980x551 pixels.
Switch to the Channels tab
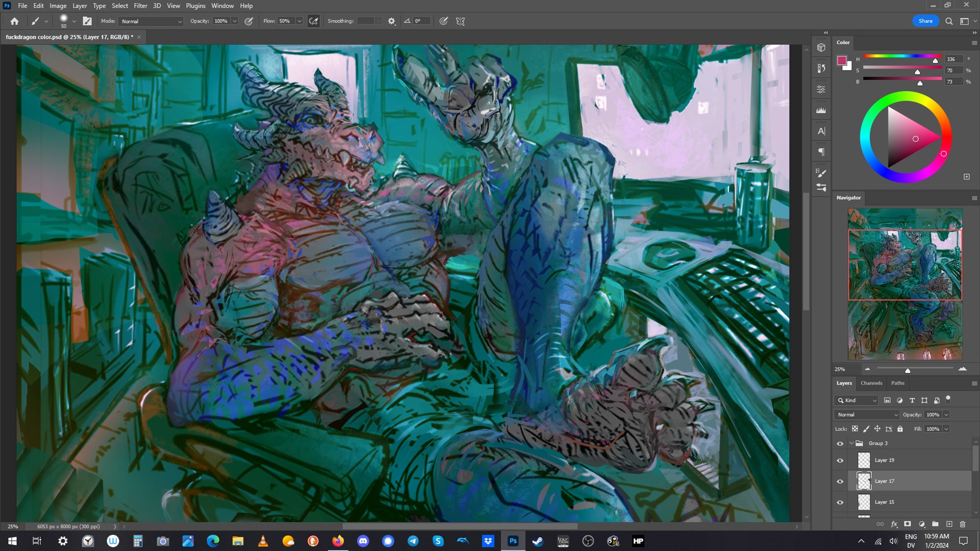click(871, 383)
